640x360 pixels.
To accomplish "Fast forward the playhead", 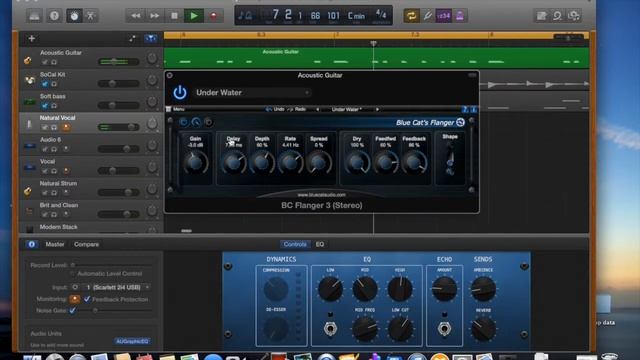I will [155, 16].
